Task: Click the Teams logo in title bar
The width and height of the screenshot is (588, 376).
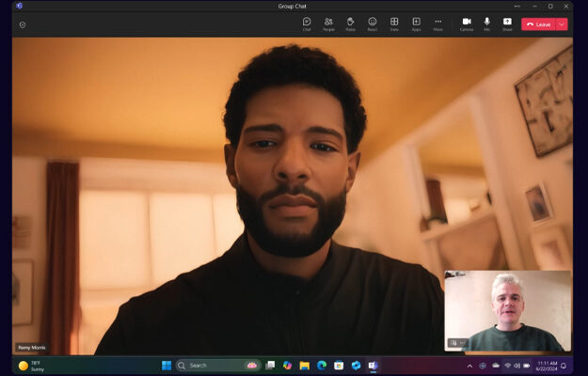Action: [20, 6]
